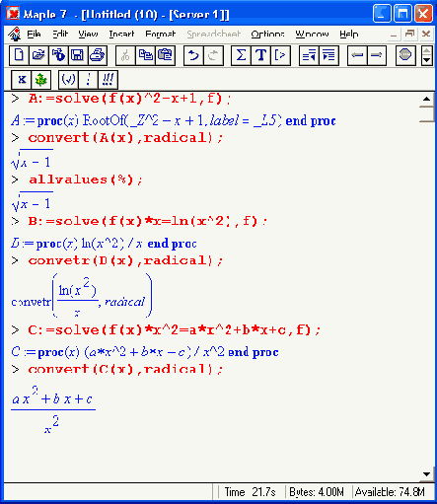This screenshot has height=504, width=437.
Task: Create a new worksheet with the New icon
Action: click(x=19, y=55)
